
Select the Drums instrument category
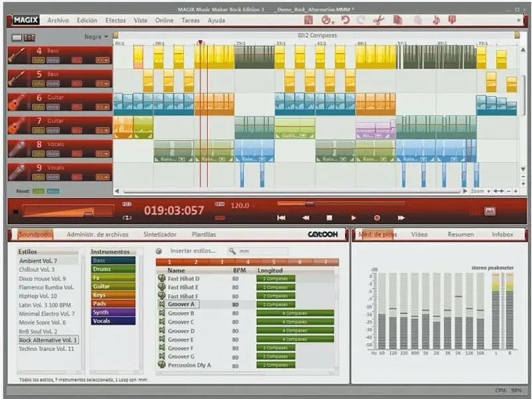pos(113,269)
